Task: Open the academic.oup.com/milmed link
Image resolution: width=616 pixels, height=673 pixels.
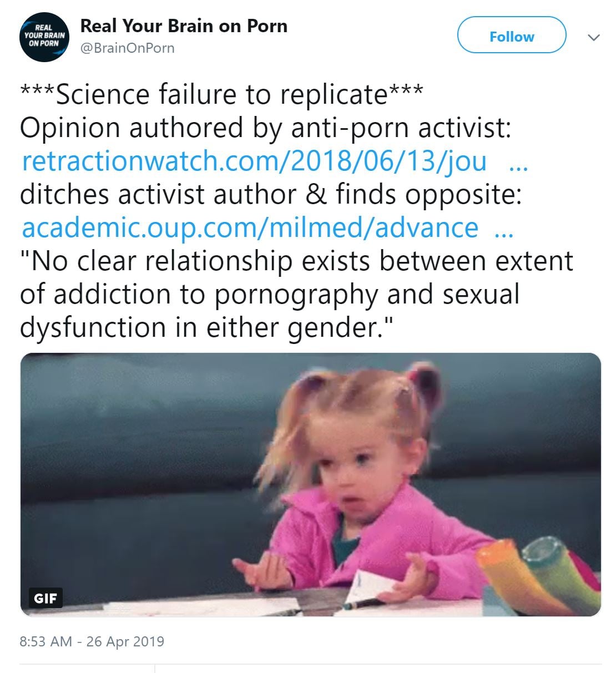Action: point(250,227)
